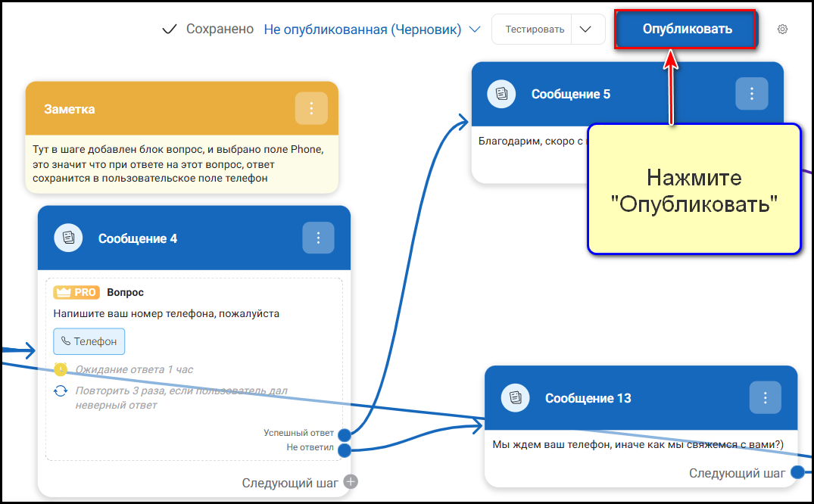
Task: Click the yellow wait timer icon
Action: [61, 369]
